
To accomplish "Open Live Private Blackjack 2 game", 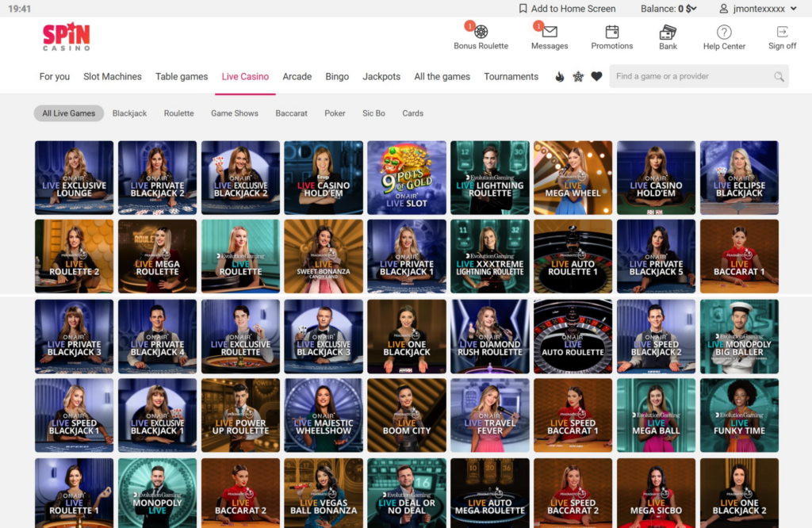I will click(158, 178).
